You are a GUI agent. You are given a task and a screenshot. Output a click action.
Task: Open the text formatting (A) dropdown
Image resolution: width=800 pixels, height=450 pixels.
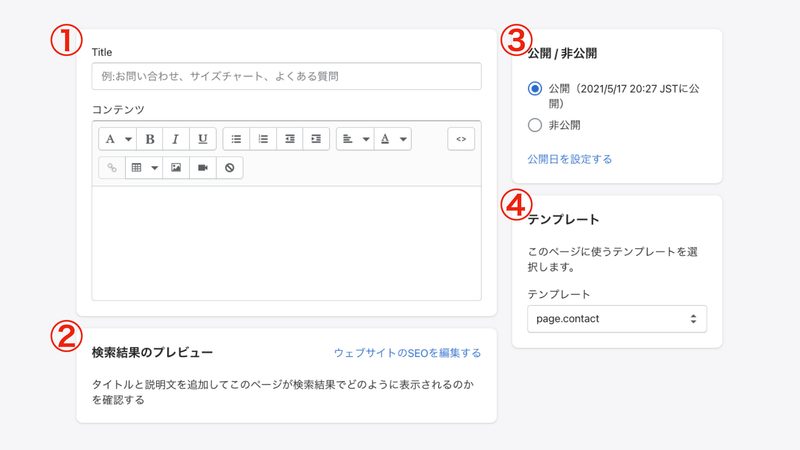click(117, 139)
